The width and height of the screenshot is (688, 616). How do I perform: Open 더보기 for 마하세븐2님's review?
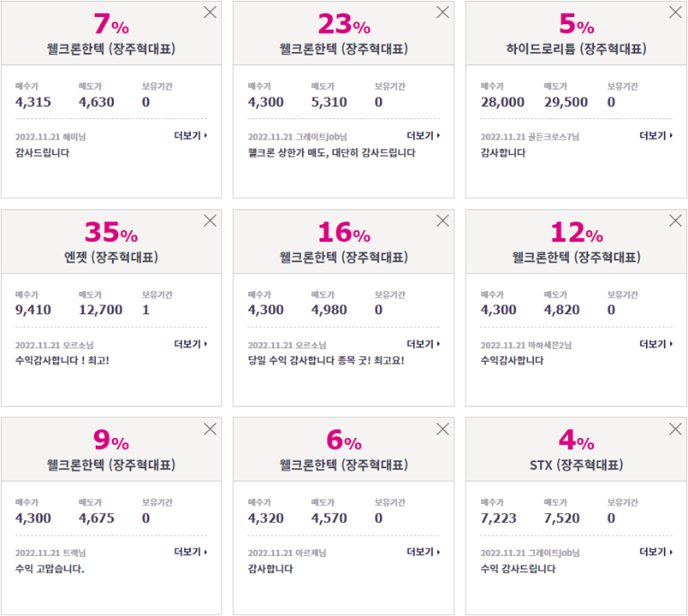pos(655,344)
